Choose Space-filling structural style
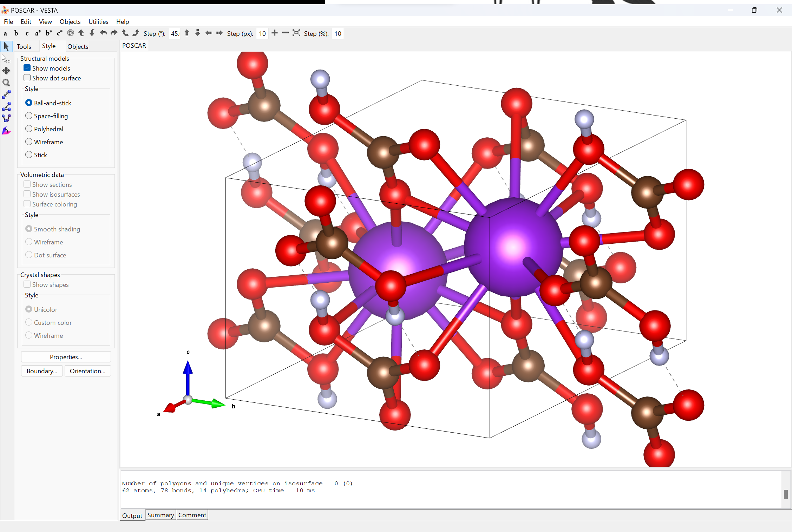 [29, 116]
